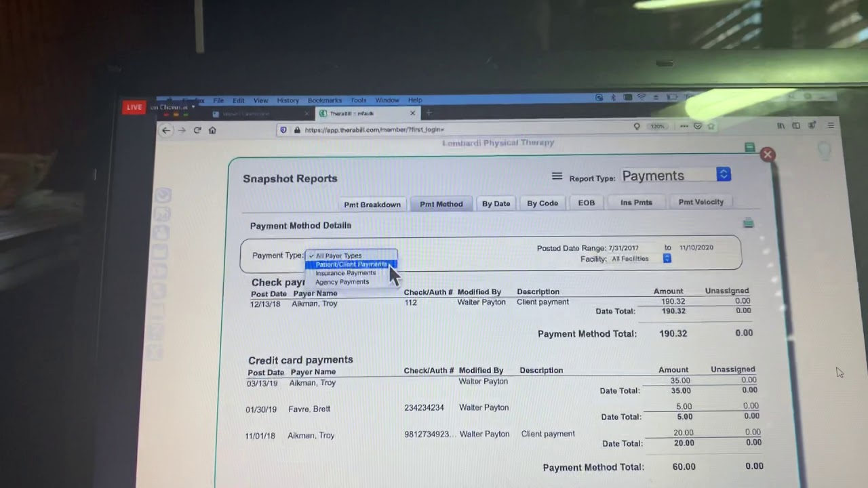Click the 60.00 Payment Method Total
Screen dimensions: 868x488
pyautogui.click(x=684, y=467)
